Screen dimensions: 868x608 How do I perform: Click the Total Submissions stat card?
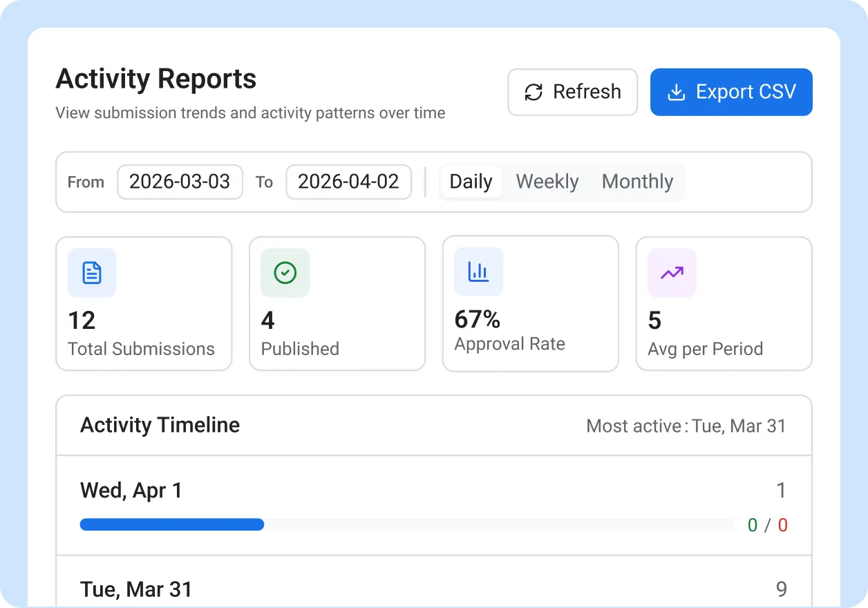pos(144,304)
